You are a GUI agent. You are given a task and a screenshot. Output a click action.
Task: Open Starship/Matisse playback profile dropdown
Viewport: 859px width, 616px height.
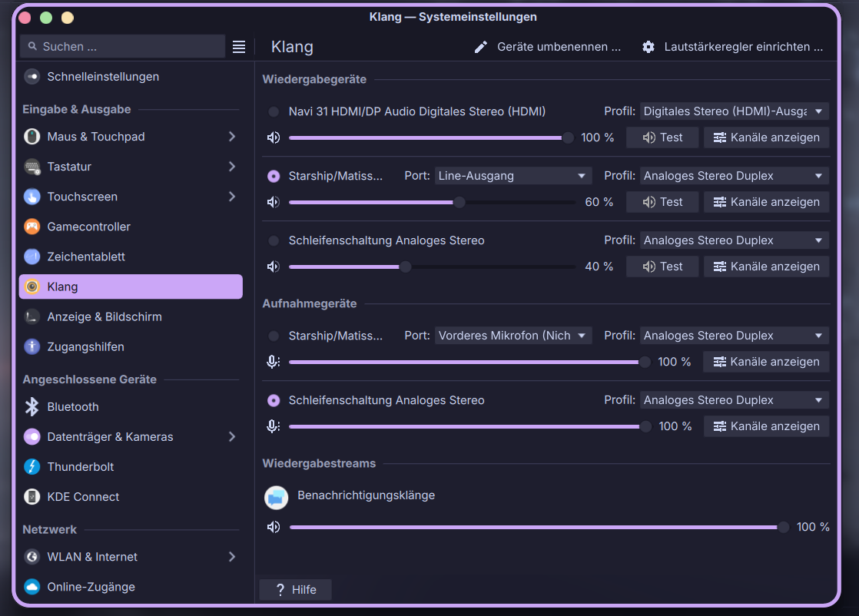(x=734, y=176)
